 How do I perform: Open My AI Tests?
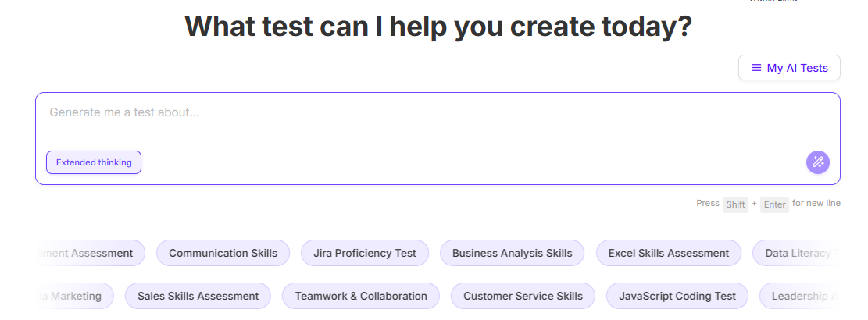click(789, 68)
